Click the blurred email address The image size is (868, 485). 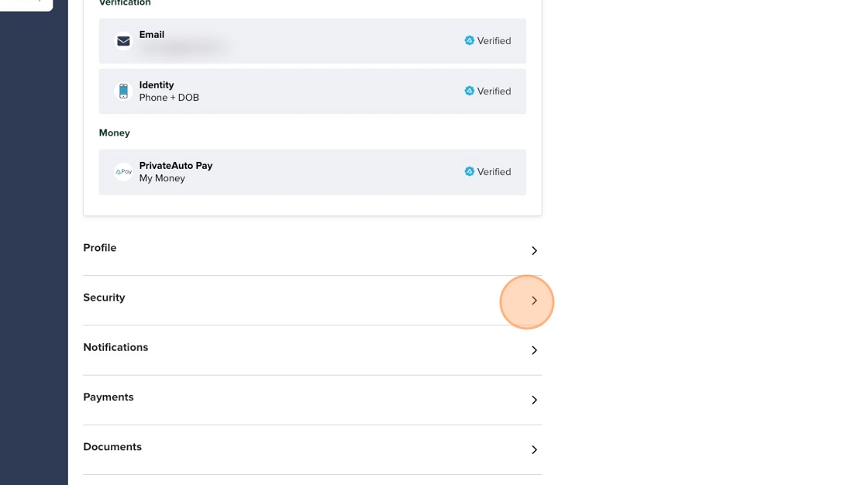[184, 48]
